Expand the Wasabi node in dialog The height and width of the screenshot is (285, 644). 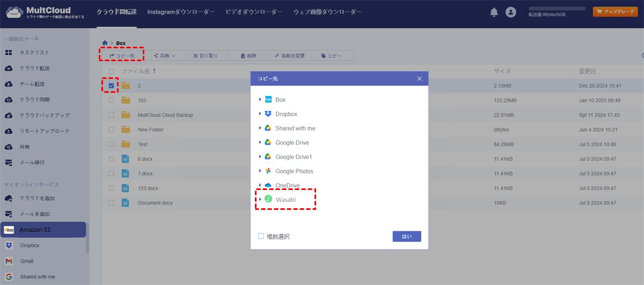[x=260, y=199]
